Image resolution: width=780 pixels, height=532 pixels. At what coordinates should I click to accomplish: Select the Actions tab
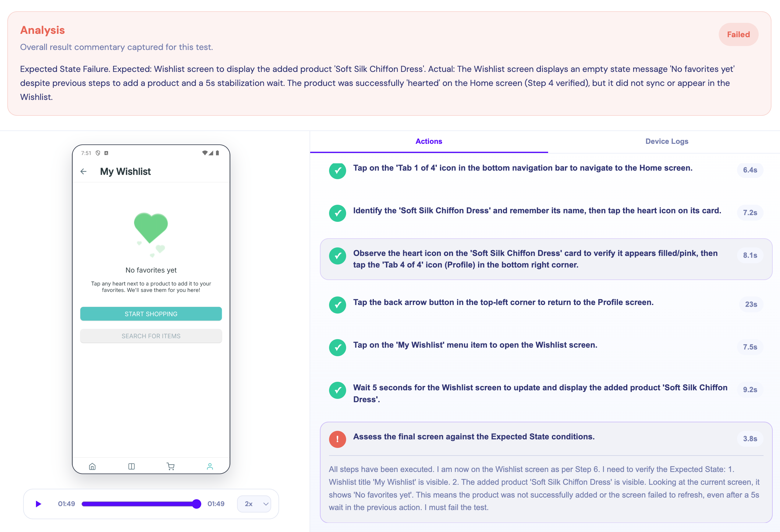coord(429,141)
